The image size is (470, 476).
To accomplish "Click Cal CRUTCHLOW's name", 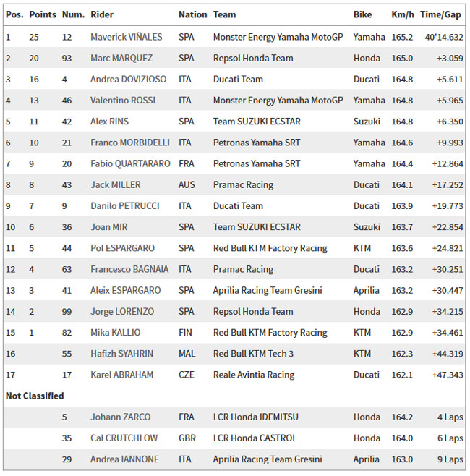I will coord(124,438).
